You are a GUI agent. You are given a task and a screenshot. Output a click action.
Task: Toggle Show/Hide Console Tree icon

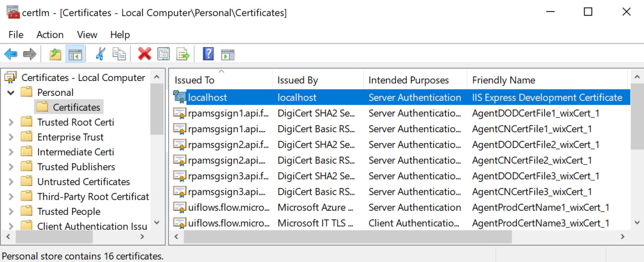[x=75, y=54]
